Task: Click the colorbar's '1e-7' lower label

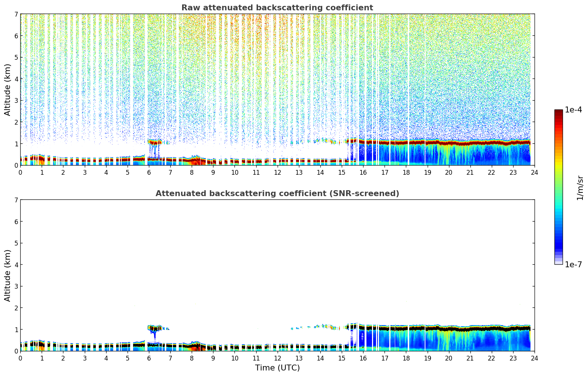Action: tap(573, 265)
